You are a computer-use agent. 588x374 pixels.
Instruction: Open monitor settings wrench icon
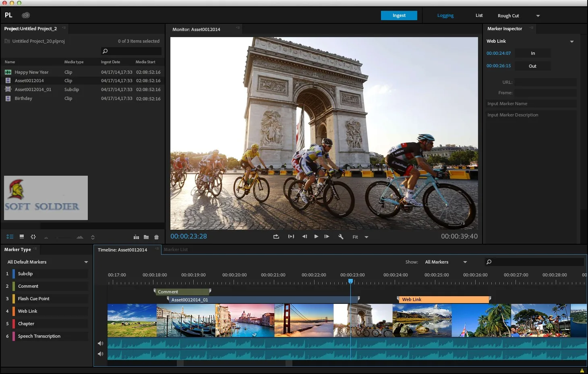point(341,237)
